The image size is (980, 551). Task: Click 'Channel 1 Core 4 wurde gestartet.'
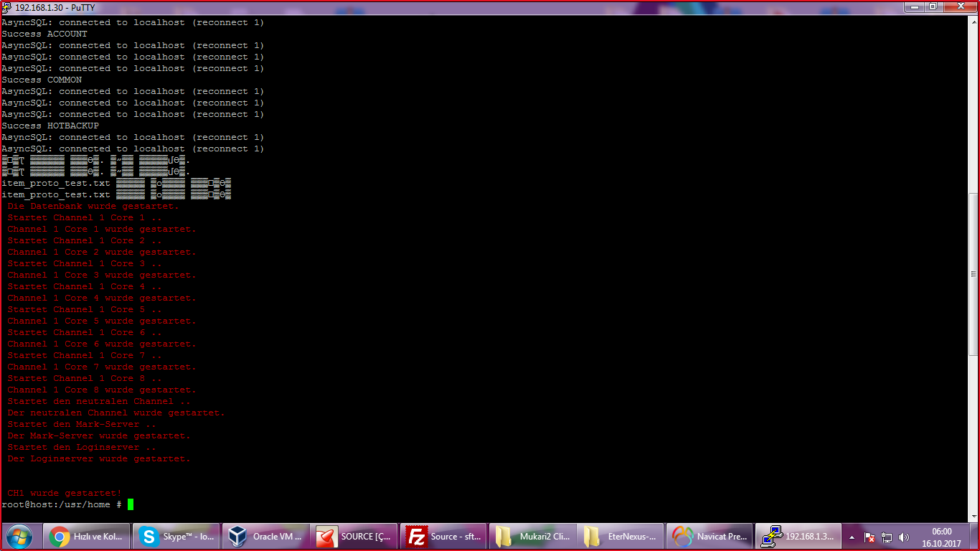click(x=102, y=298)
